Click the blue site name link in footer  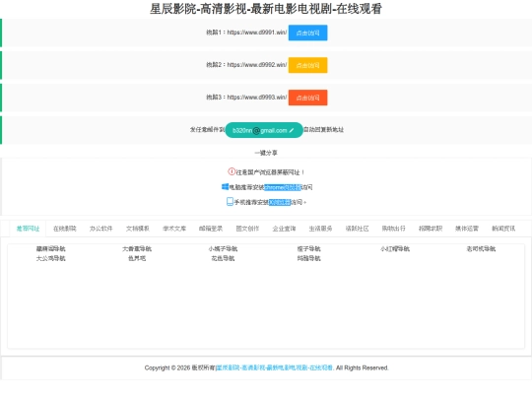[274, 367]
